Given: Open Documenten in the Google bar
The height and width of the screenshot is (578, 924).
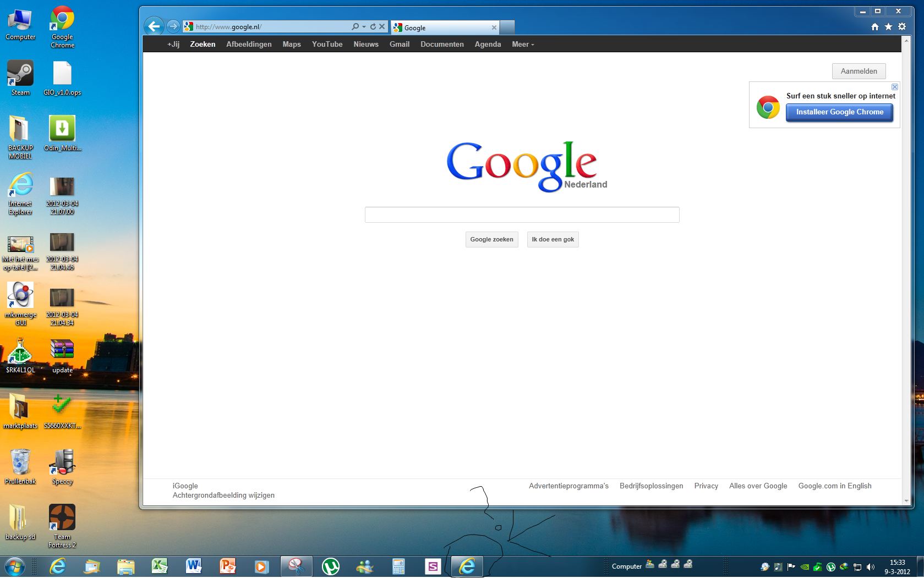Looking at the screenshot, I should (x=442, y=44).
